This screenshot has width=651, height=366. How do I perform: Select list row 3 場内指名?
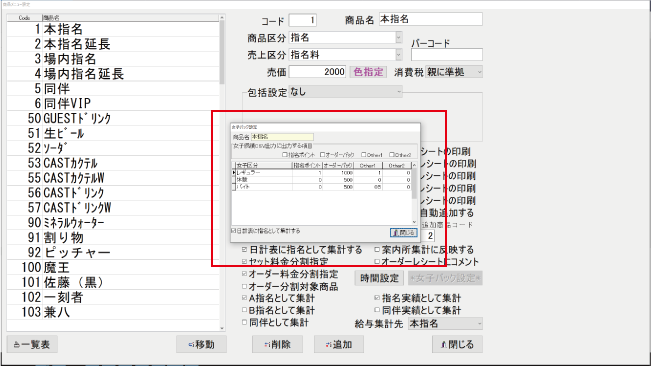coord(113,59)
